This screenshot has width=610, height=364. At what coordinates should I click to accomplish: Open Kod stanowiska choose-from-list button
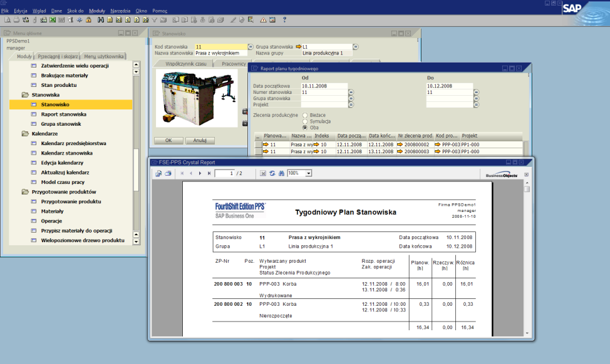tap(251, 47)
